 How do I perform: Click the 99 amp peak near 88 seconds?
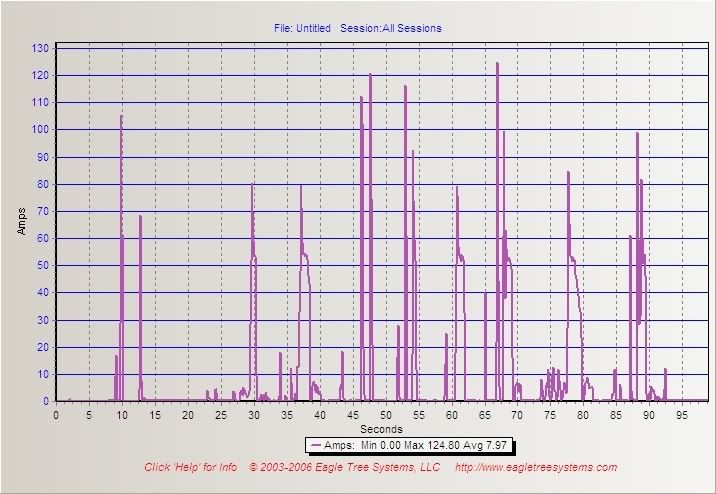637,133
